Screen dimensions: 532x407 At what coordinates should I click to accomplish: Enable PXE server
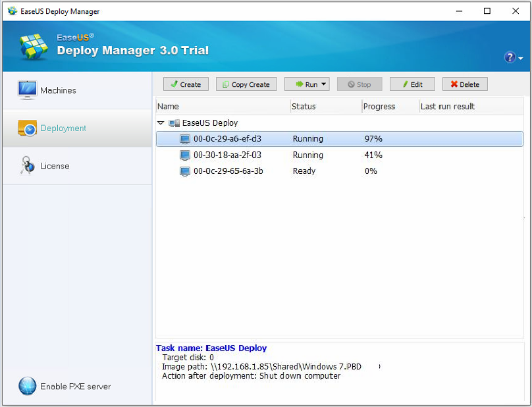point(75,387)
